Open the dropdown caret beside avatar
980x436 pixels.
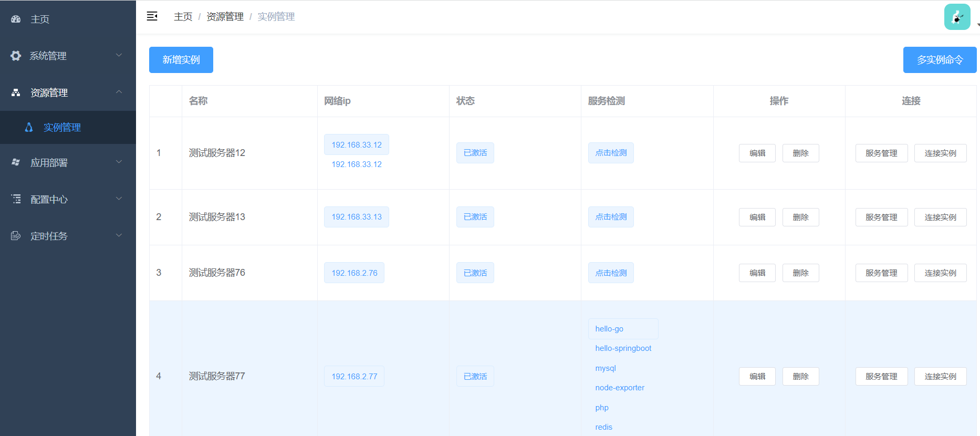(978, 25)
